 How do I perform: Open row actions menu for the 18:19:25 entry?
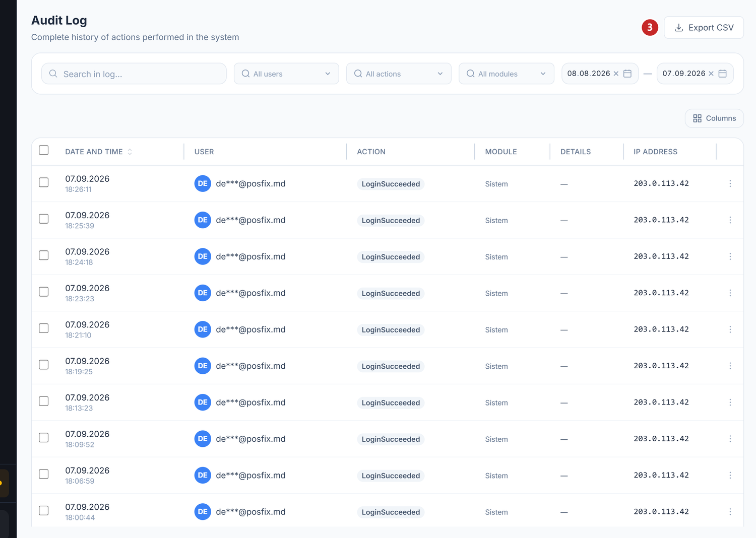(730, 366)
